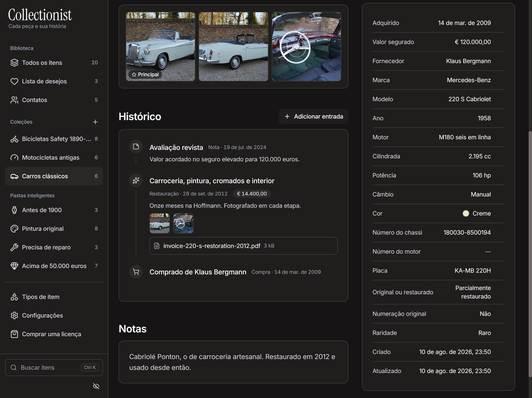Click the Motocicletas antigas gauge icon
This screenshot has width=532, height=398.
[x=14, y=158]
